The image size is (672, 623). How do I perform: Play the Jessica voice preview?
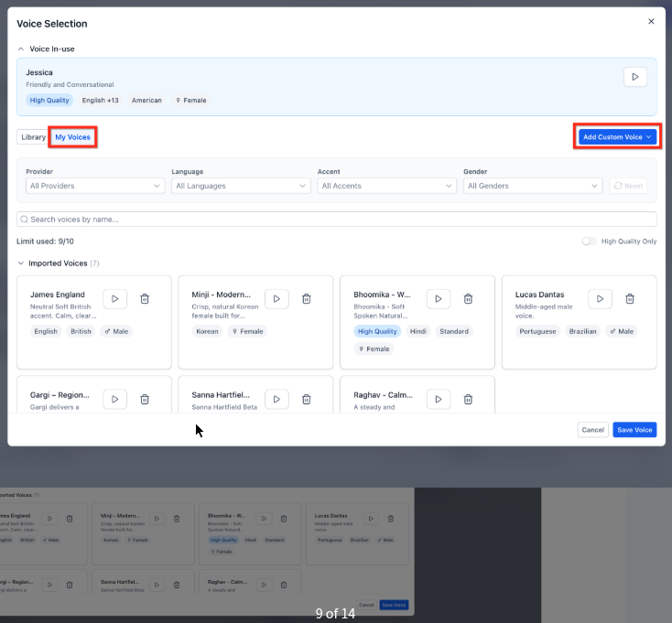[634, 77]
